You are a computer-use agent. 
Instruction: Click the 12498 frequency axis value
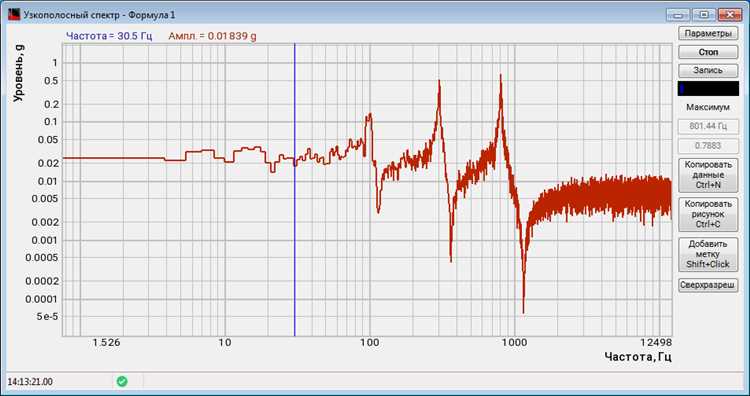(x=657, y=343)
